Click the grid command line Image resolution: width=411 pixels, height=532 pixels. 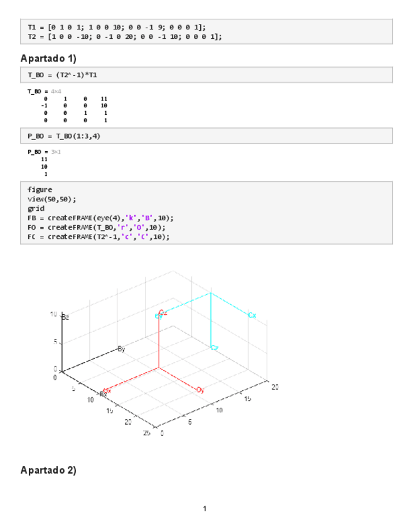[x=36, y=208]
